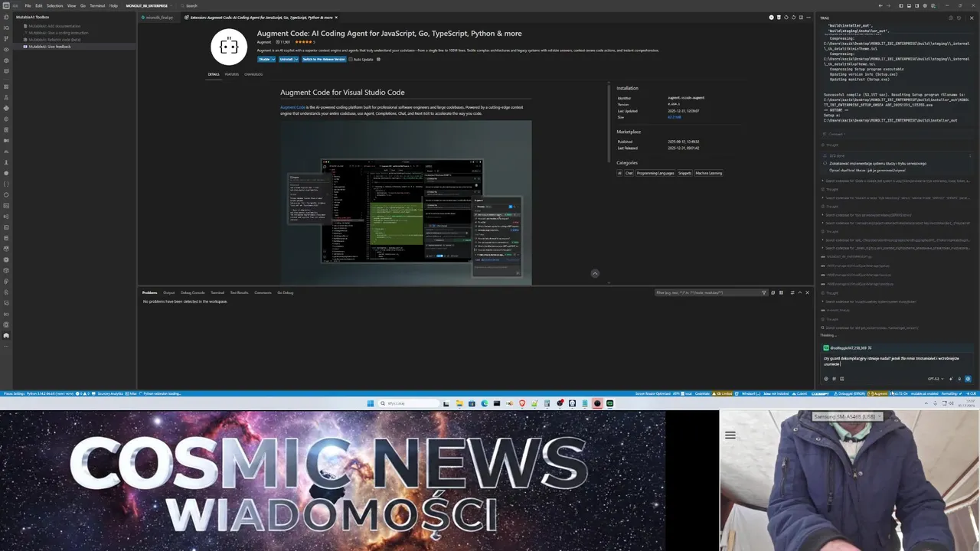The width and height of the screenshot is (980, 551).
Task: Click the Augment Code robot logo
Action: coord(229,47)
